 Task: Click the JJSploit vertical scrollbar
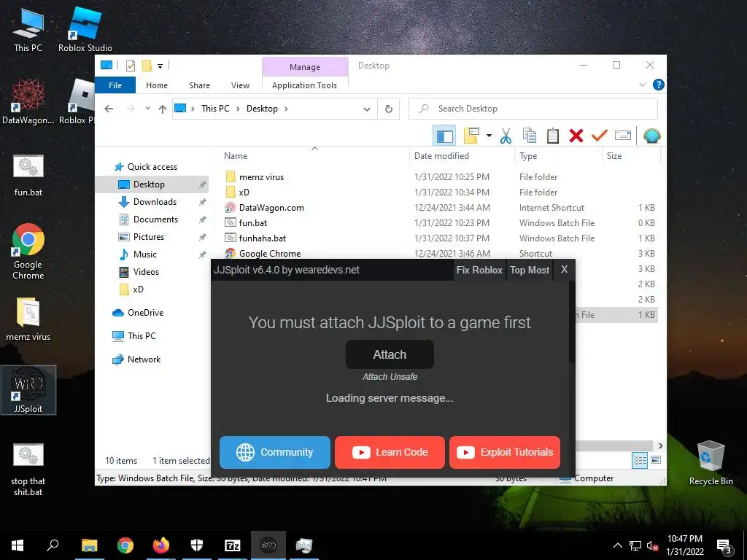(x=572, y=323)
